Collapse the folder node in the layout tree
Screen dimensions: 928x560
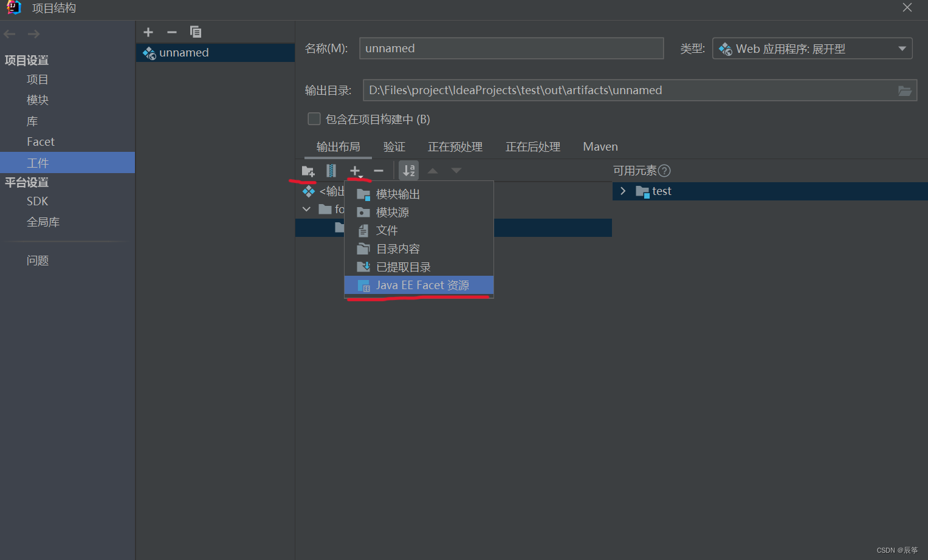tap(307, 209)
